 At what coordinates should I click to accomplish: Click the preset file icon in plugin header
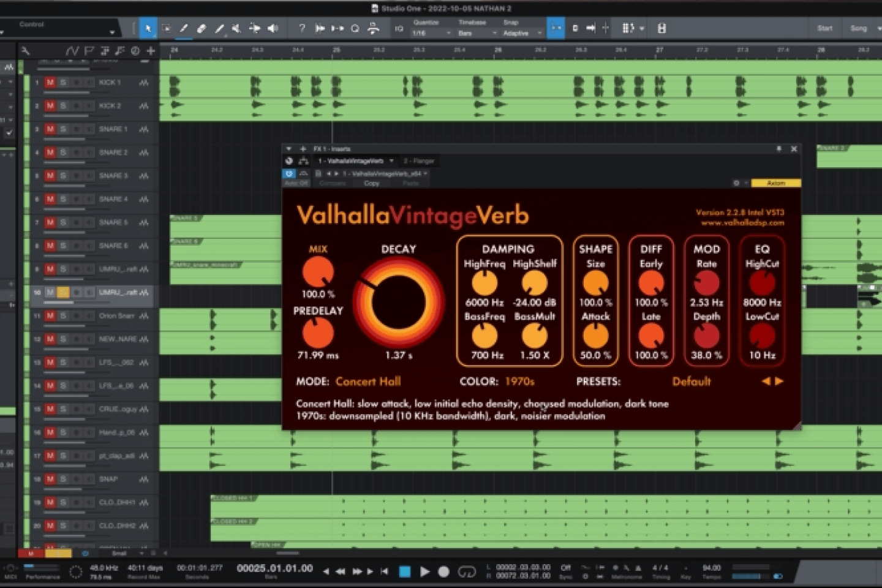click(x=318, y=174)
